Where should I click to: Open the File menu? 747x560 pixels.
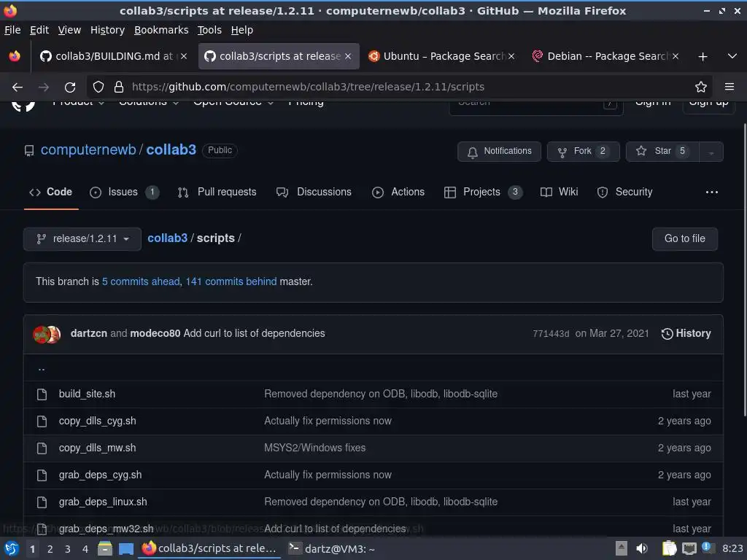(x=12, y=30)
